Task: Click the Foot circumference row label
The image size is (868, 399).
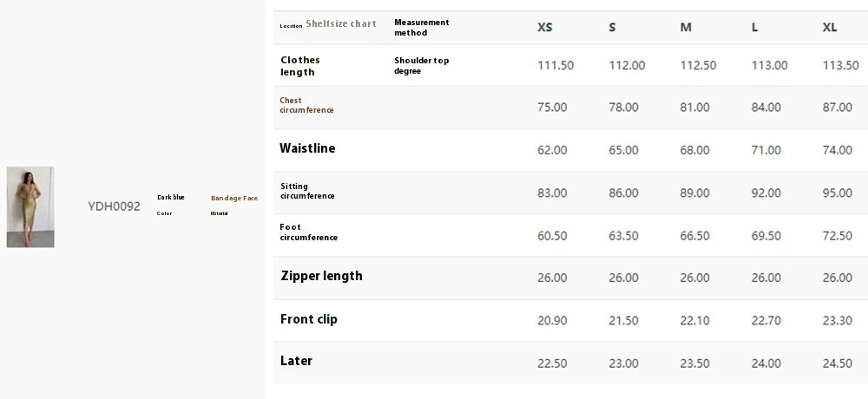Action: [308, 232]
